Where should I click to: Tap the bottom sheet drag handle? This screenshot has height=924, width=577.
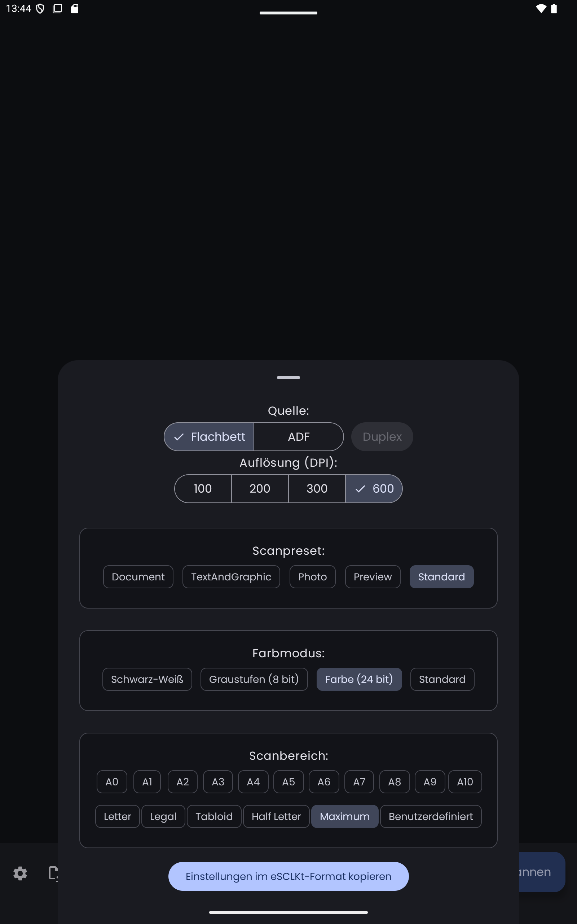(288, 377)
